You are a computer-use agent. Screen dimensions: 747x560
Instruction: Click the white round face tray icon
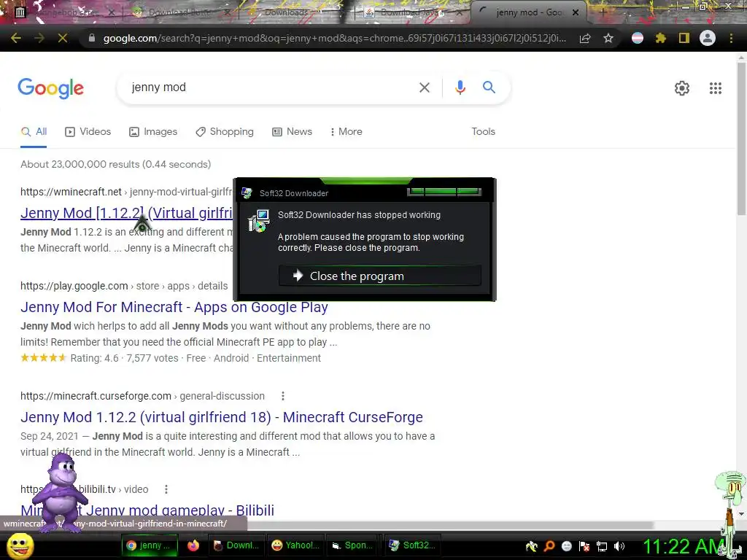click(567, 547)
